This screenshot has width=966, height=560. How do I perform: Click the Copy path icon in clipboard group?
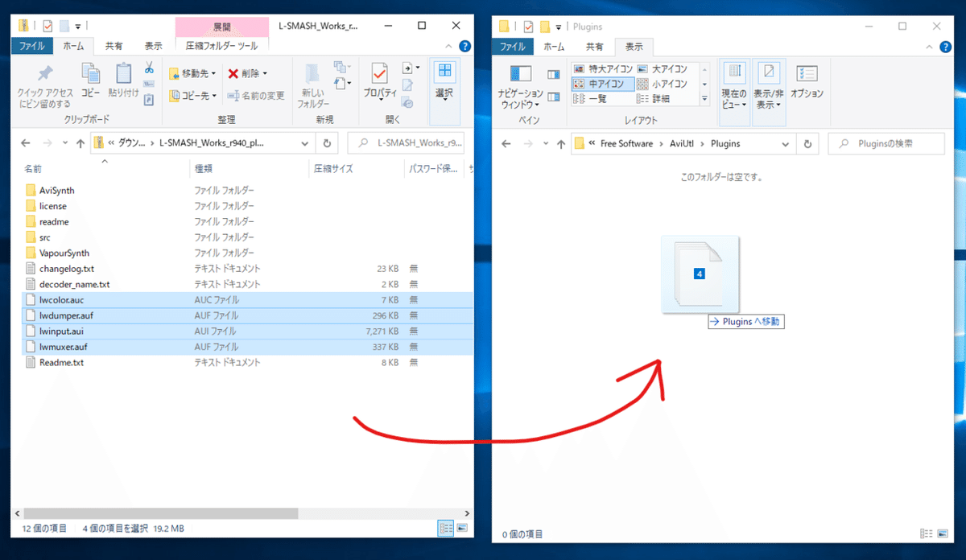pos(149,84)
